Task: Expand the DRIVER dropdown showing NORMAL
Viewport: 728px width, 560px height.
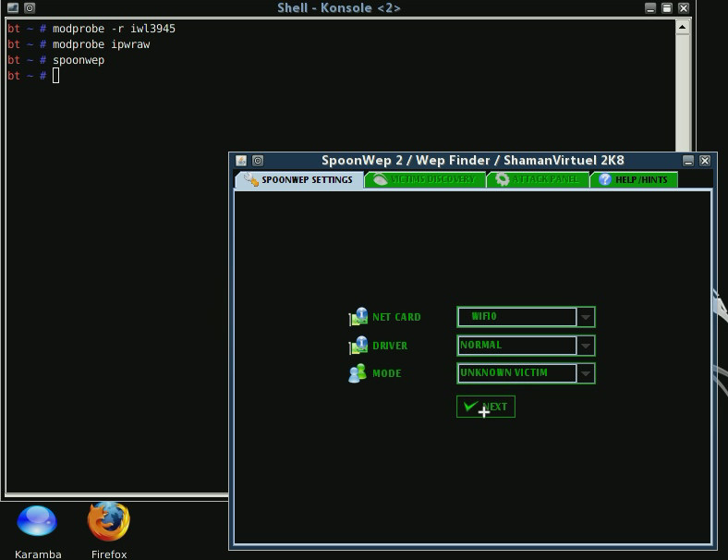Action: 585,346
